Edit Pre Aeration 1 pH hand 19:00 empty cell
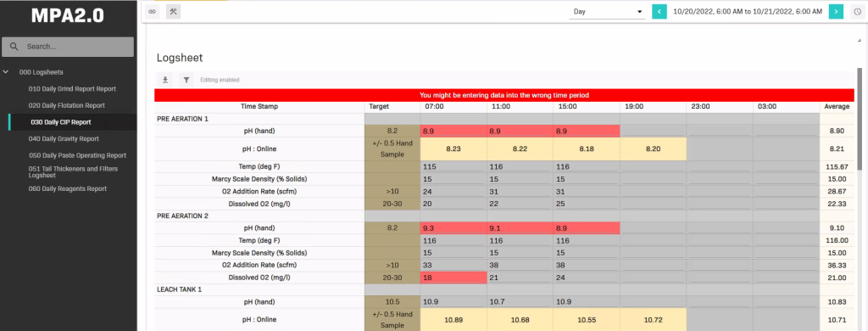 pos(653,131)
